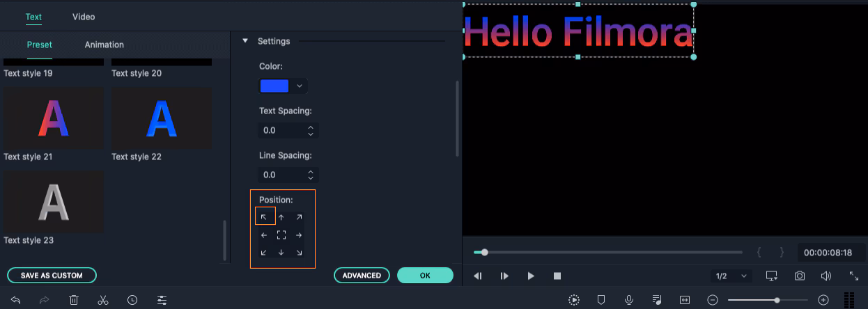The height and width of the screenshot is (309, 868).
Task: Open the edit adjustments sliders icon
Action: pos(162,300)
